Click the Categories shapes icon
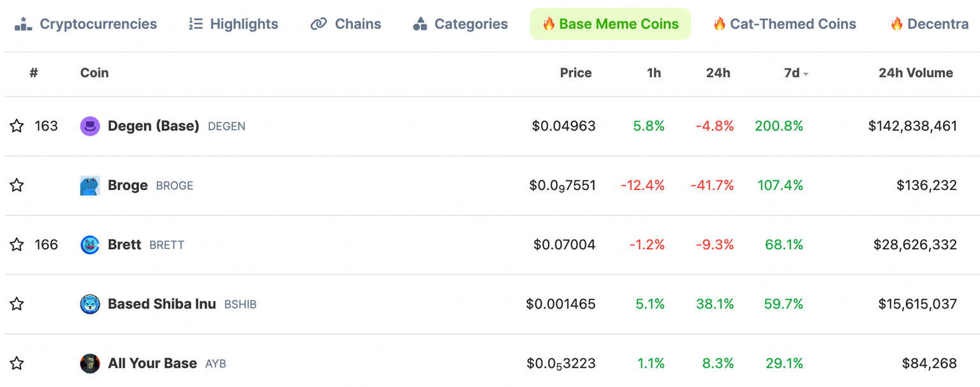This screenshot has width=980, height=387. [x=420, y=24]
